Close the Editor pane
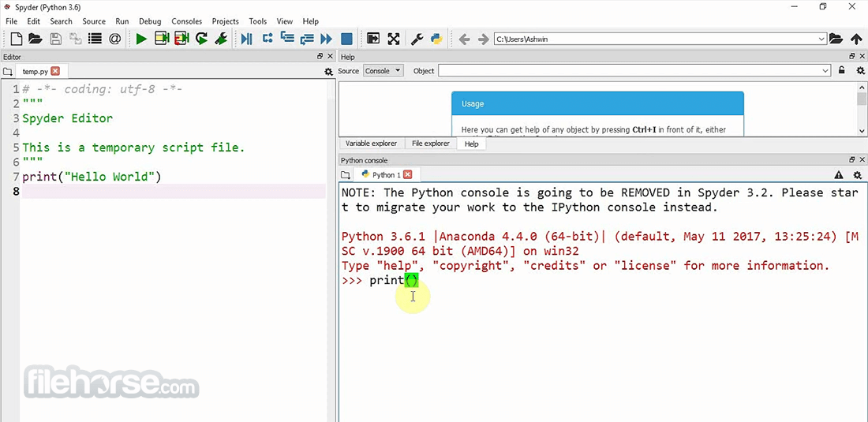Viewport: 868px width, 422px height. (x=331, y=57)
